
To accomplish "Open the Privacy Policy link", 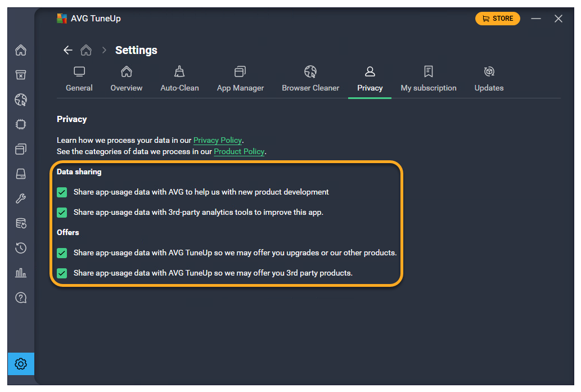I will [218, 140].
